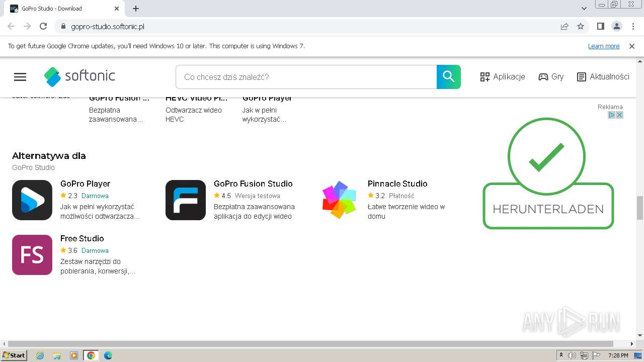Click the volume speaker tray icon
Viewport: 644px width, 362px height.
click(572, 355)
